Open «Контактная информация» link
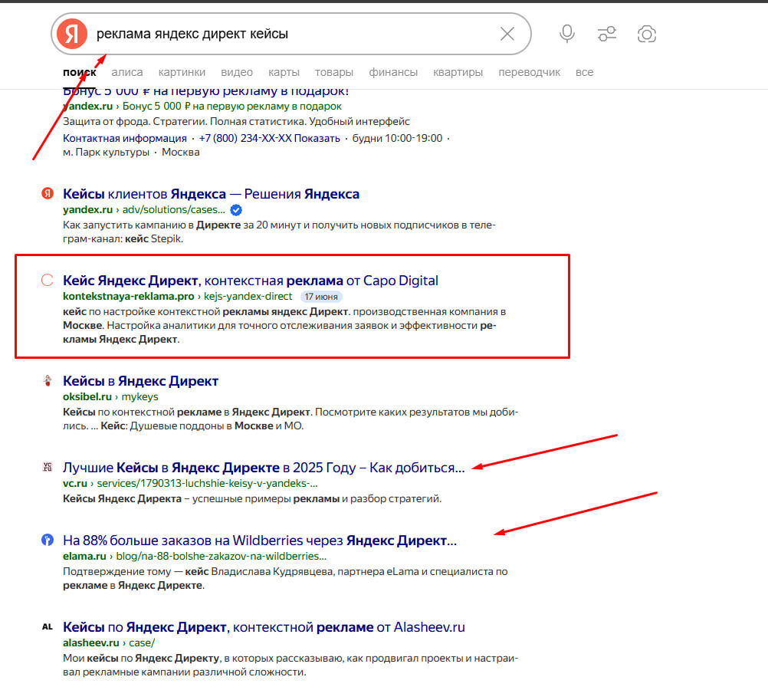Image resolution: width=768 pixels, height=700 pixels. point(124,138)
